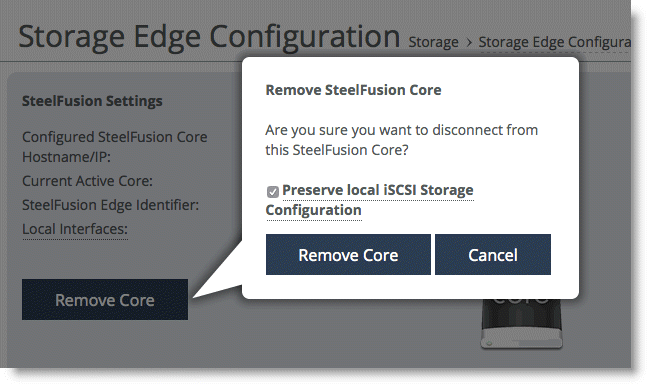Image resolution: width=647 pixels, height=384 pixels.
Task: Open the Storage breadcrumb item
Action: click(x=433, y=42)
